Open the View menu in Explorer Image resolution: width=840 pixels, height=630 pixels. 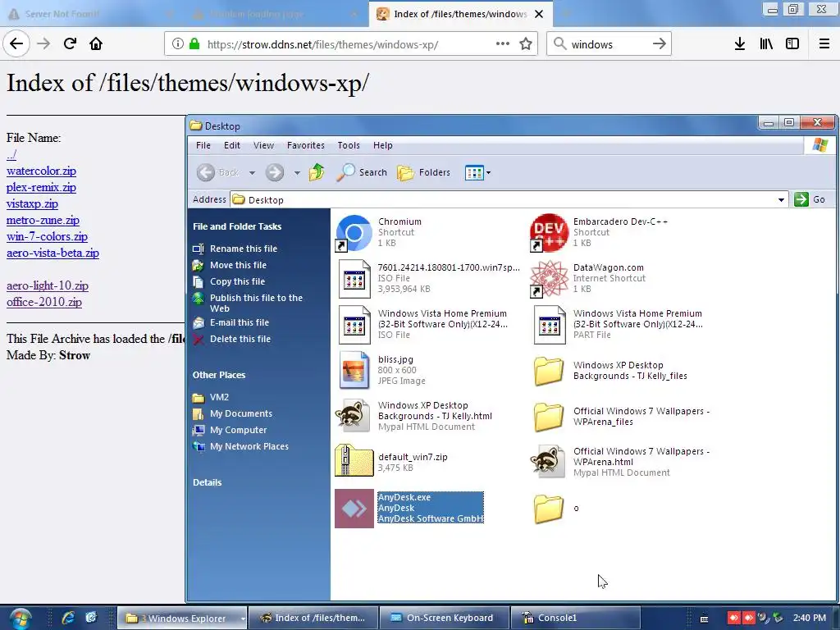click(x=263, y=145)
